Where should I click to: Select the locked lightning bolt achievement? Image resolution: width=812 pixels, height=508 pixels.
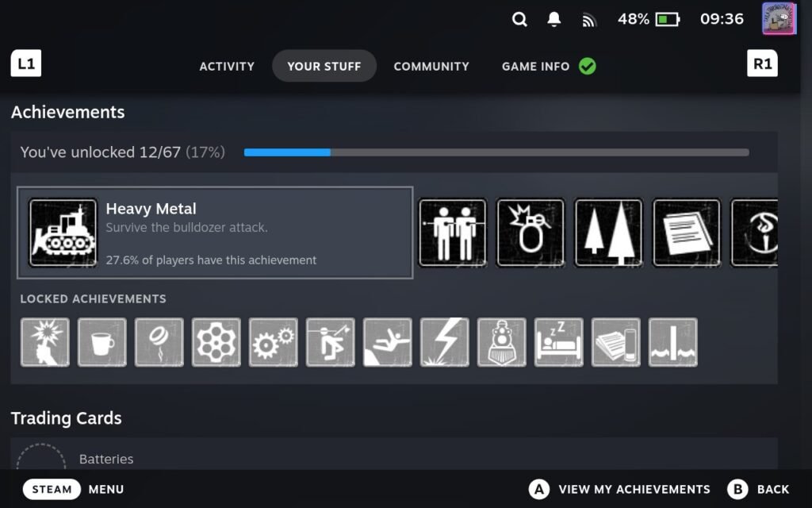coord(444,342)
